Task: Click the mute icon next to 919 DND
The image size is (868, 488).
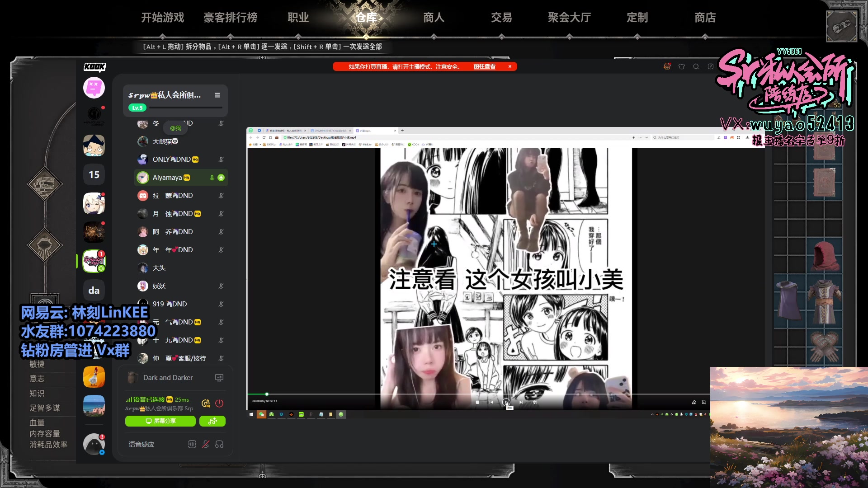Action: tap(221, 304)
